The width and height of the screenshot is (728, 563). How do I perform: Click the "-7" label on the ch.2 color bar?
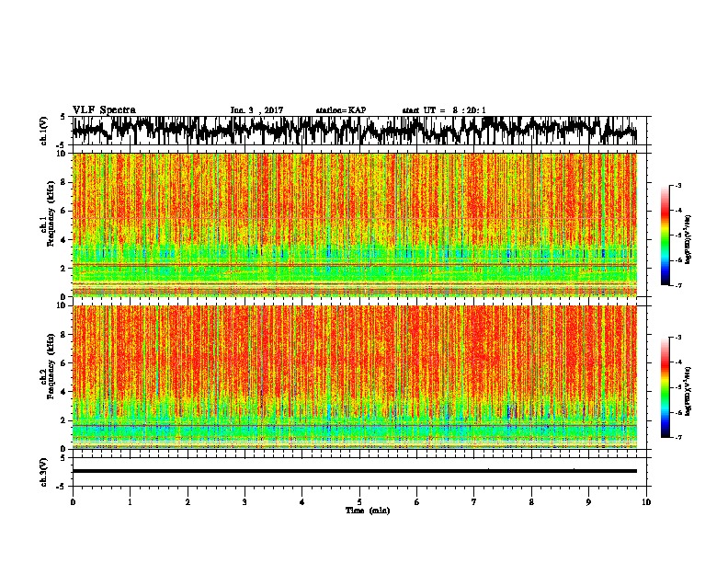tap(677, 437)
